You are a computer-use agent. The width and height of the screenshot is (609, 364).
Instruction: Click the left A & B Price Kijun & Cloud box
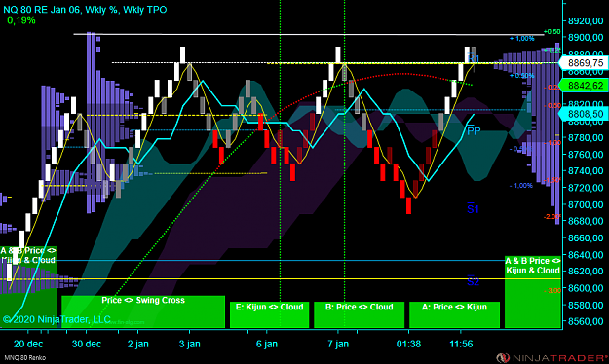(x=28, y=287)
